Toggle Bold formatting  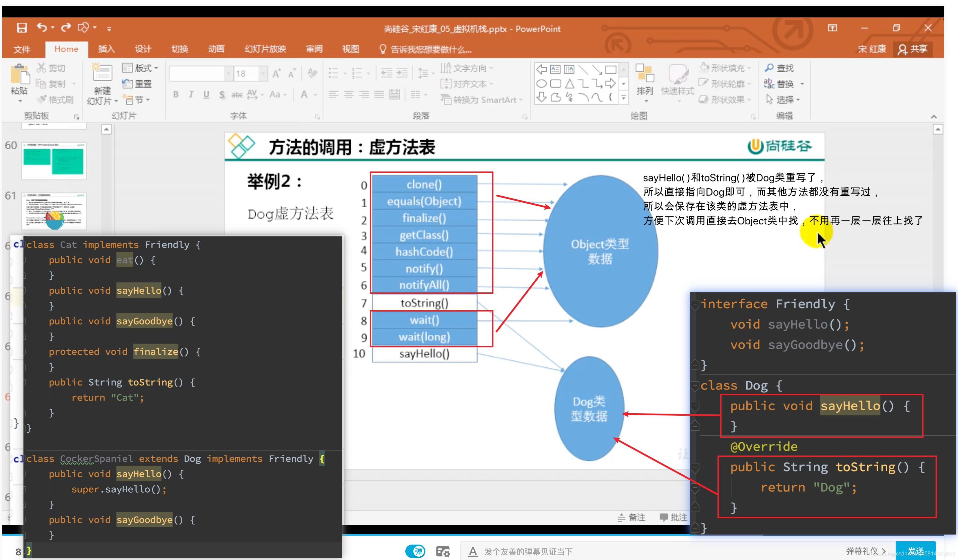(x=176, y=94)
